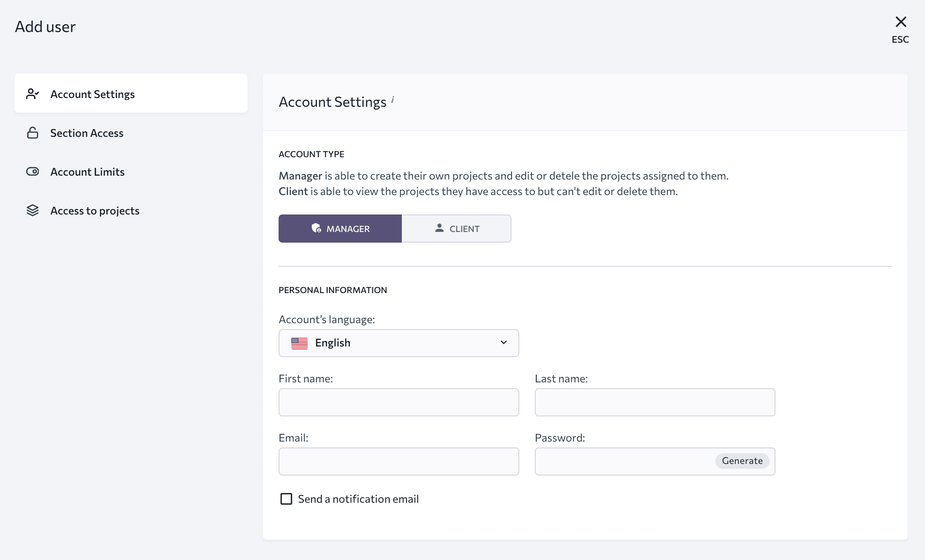The height and width of the screenshot is (560, 925).
Task: Focus the First name field
Action: coord(399,402)
